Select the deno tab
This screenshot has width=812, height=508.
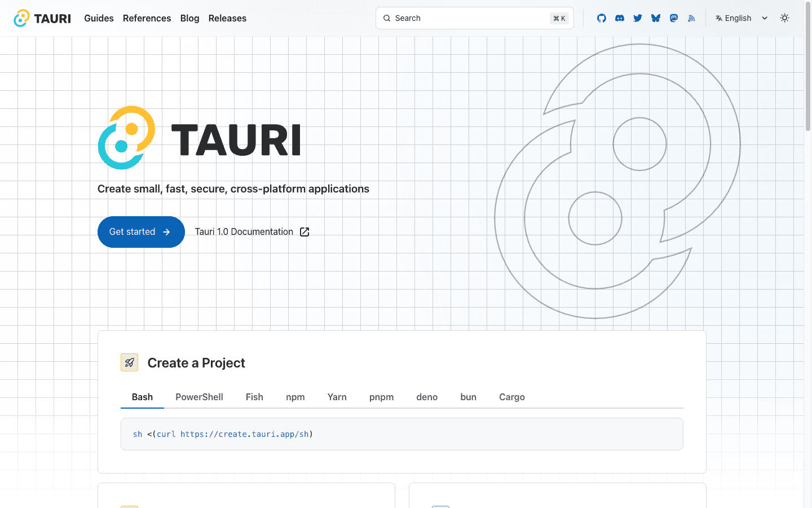click(x=427, y=397)
